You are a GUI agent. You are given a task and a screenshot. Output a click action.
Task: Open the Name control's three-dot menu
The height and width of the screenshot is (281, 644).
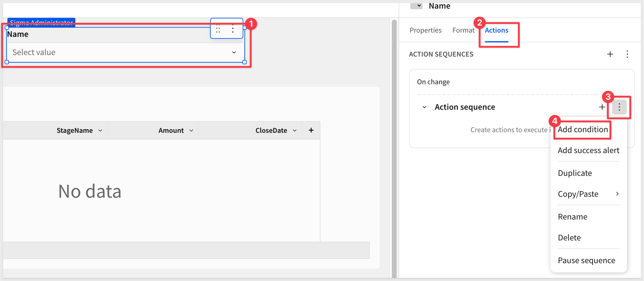pyautogui.click(x=233, y=29)
